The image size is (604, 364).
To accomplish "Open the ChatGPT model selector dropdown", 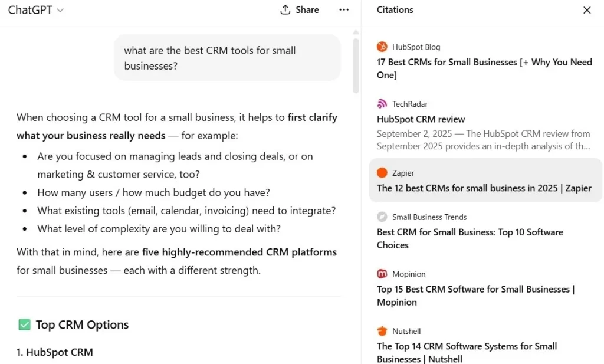I will pos(35,10).
